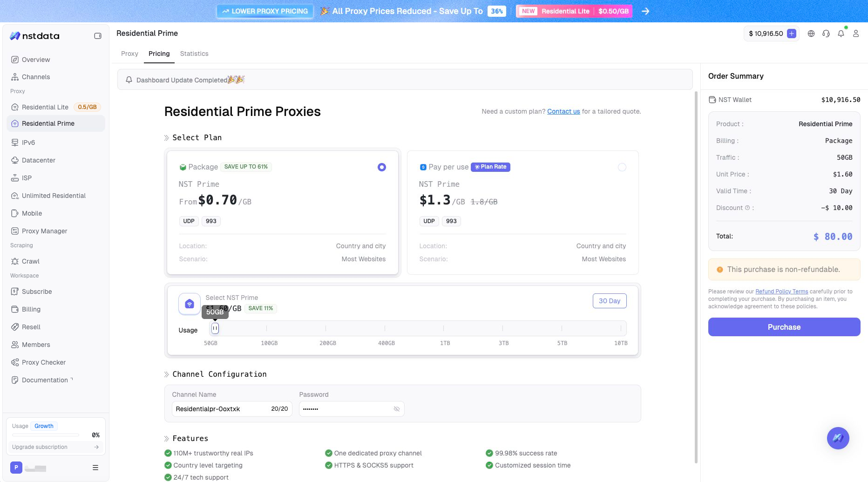Click the usage slider handle

click(215, 328)
